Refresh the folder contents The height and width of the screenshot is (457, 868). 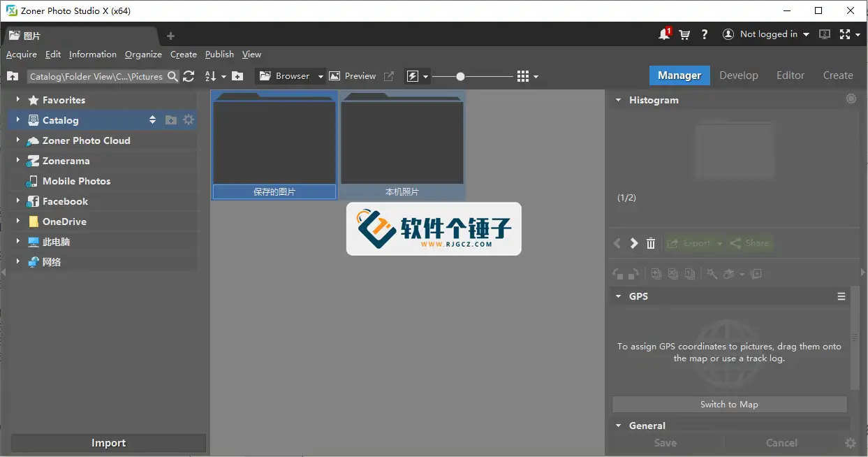[189, 76]
